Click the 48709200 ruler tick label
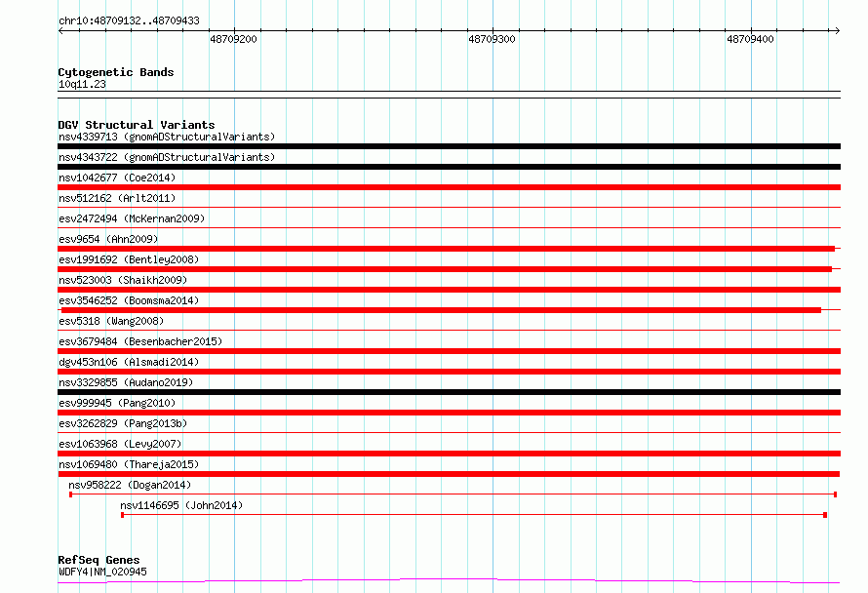This screenshot has width=868, height=593. [x=234, y=39]
